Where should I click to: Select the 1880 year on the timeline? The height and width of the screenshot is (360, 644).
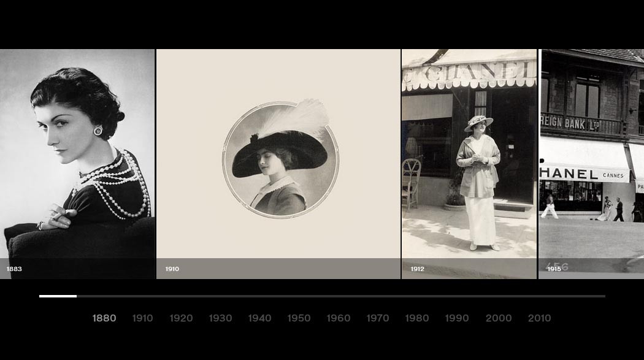point(104,318)
